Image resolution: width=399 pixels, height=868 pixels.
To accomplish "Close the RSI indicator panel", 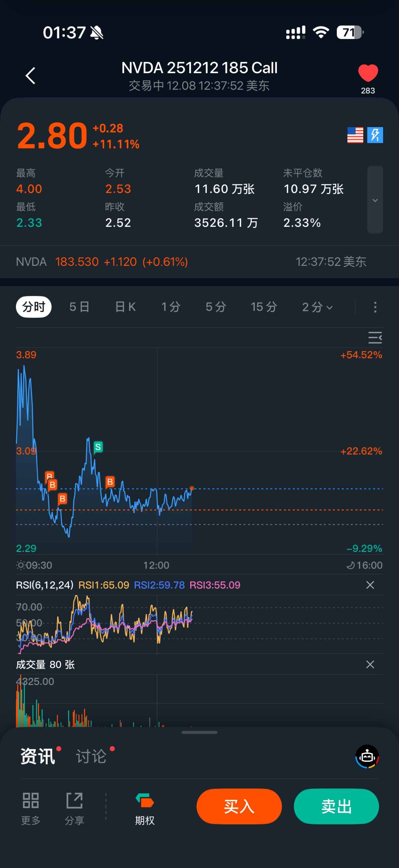I will click(370, 585).
